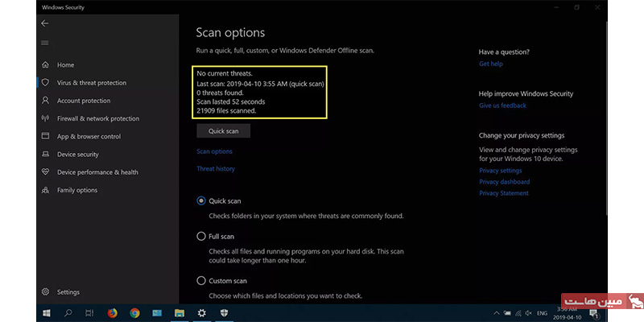The width and height of the screenshot is (644, 322).
Task: Go to Home in the sidebar
Action: 66,65
